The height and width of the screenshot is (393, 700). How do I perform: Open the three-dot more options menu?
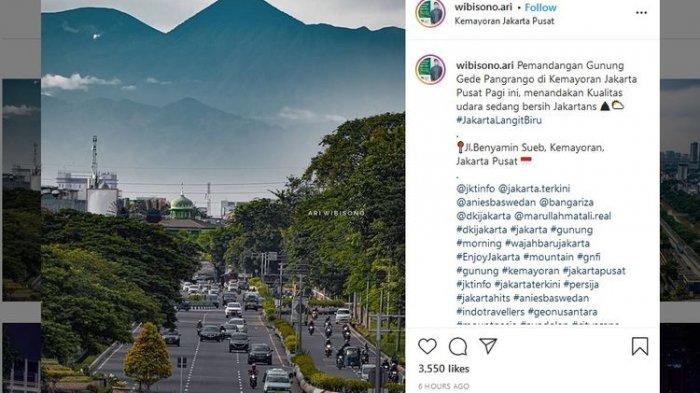[641, 13]
